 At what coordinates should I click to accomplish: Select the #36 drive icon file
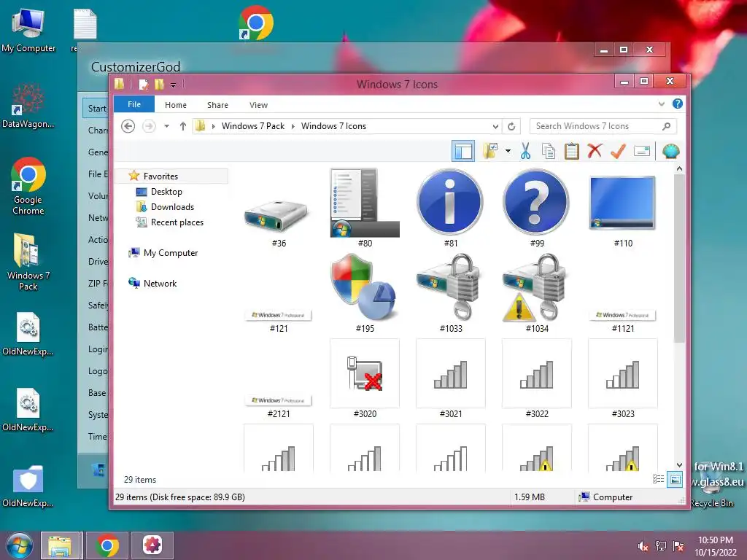279,208
